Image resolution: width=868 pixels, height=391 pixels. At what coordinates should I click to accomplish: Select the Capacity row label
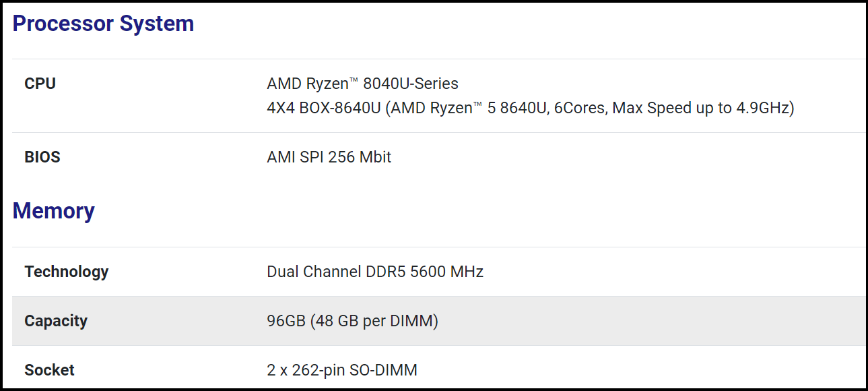coord(56,321)
